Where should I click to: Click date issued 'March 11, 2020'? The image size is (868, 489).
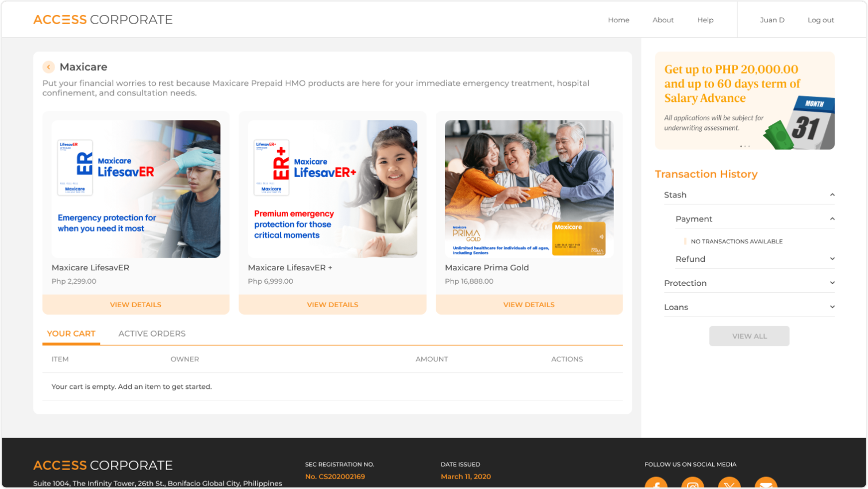466,476
